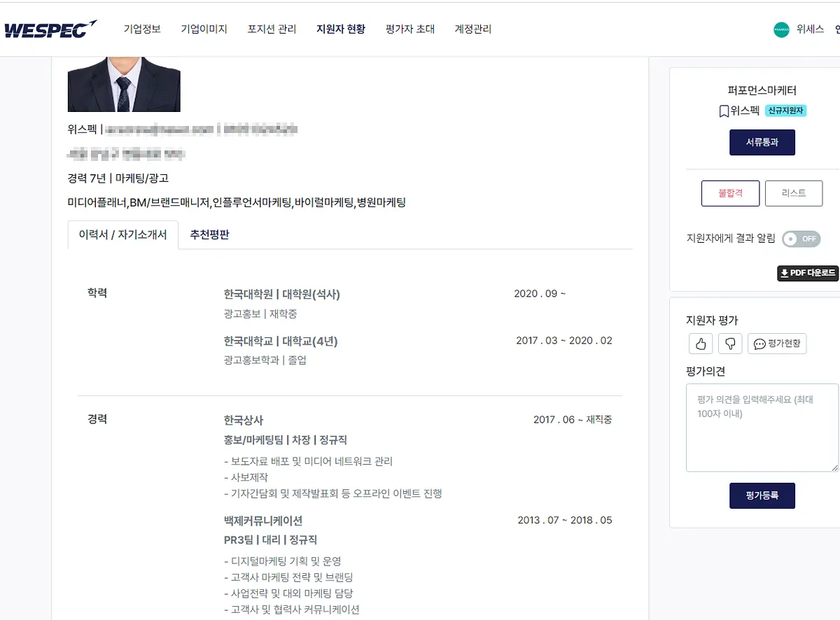Click the 위세스 company avatar icon

tap(781, 29)
